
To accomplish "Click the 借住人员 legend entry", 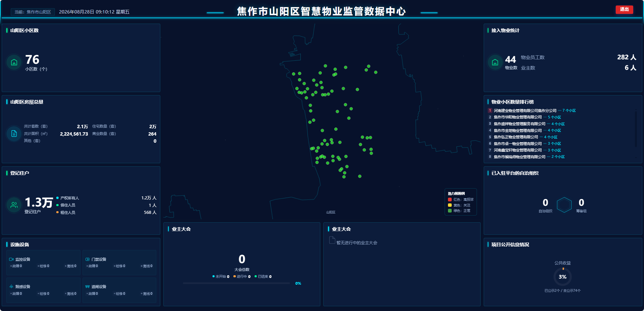I will (x=66, y=205).
